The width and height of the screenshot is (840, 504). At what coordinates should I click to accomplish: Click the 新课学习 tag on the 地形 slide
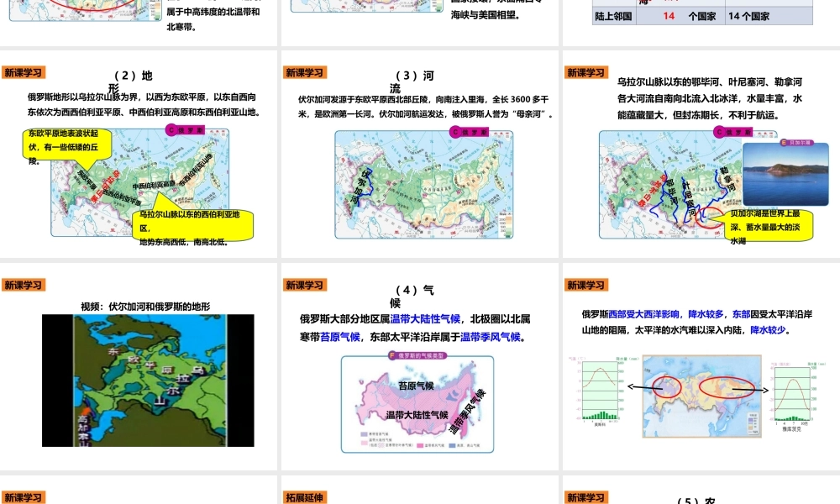(x=23, y=72)
